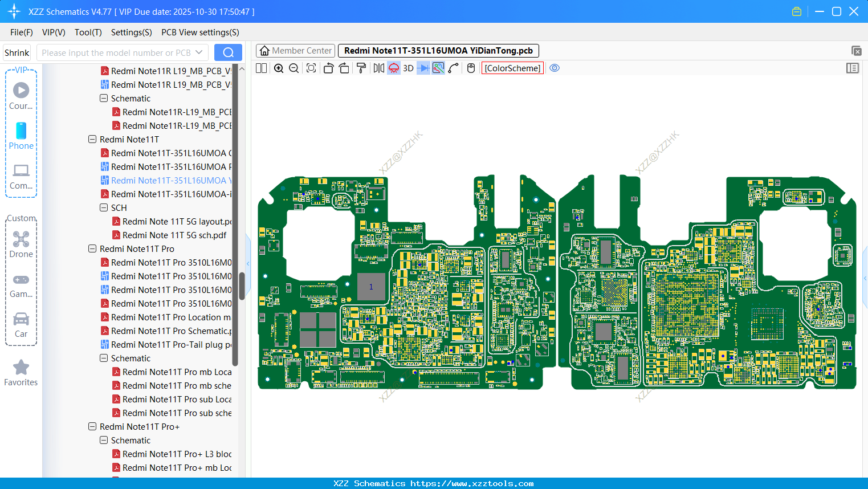Toggle the diode jump mode
The image size is (868, 489).
[423, 68]
